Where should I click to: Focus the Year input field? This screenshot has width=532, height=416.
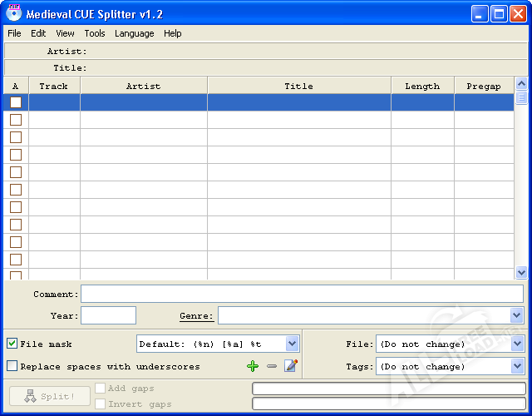tap(108, 315)
